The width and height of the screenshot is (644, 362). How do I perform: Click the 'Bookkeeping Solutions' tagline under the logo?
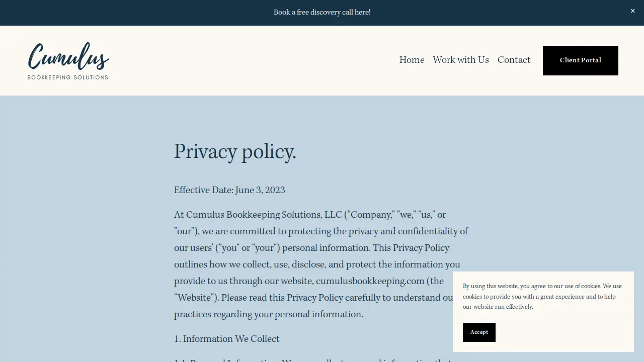tap(68, 77)
